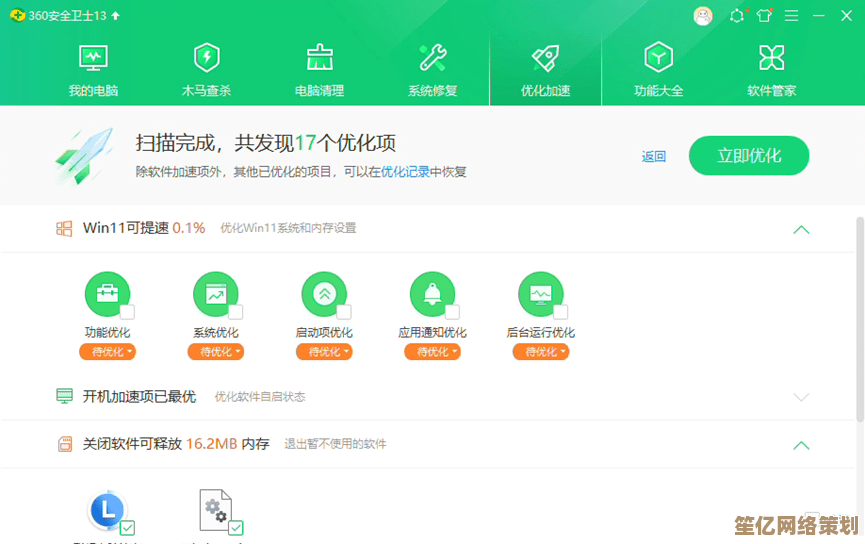
Task: Collapse the Win11可提速 section
Action: 801,230
